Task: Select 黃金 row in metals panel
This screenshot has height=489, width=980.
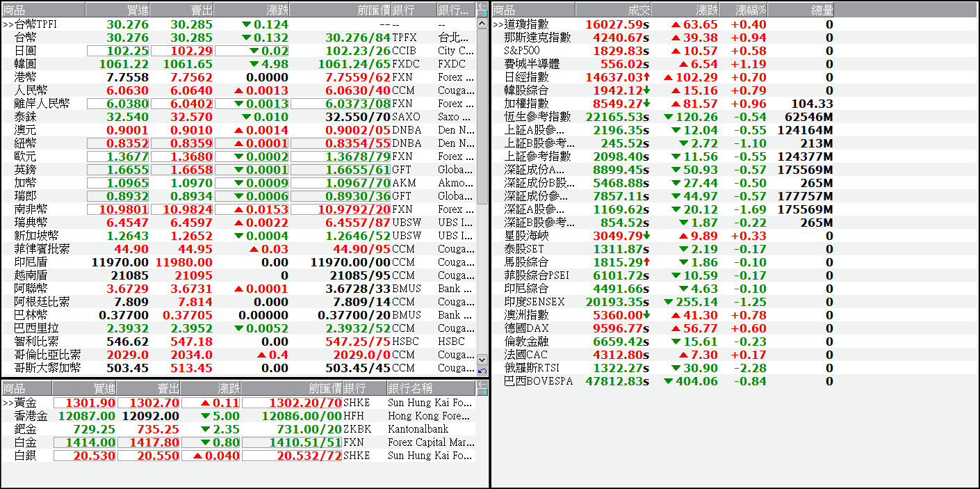Action: coord(238,403)
